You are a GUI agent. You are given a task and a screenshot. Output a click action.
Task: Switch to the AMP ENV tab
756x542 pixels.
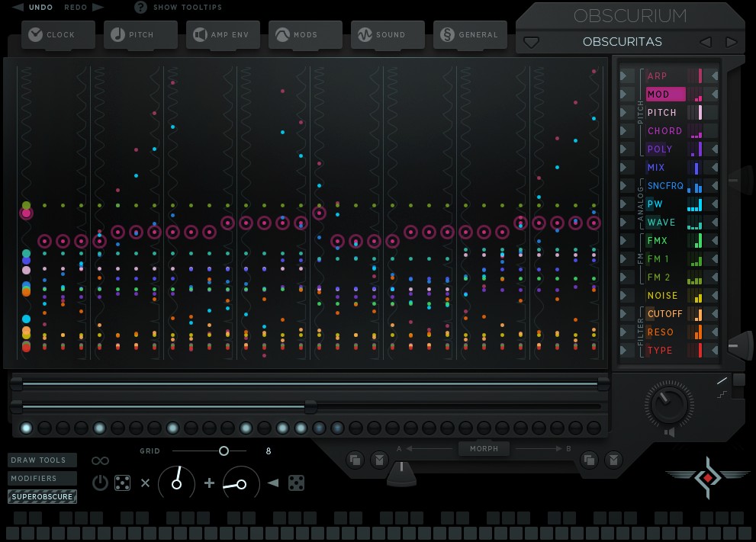pyautogui.click(x=223, y=35)
